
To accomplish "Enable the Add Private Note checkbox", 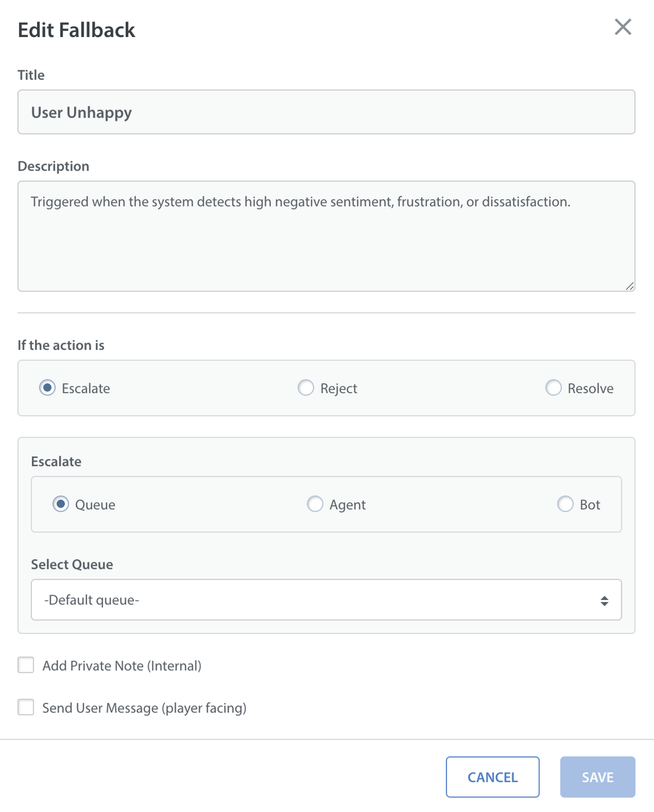I will 26,665.
